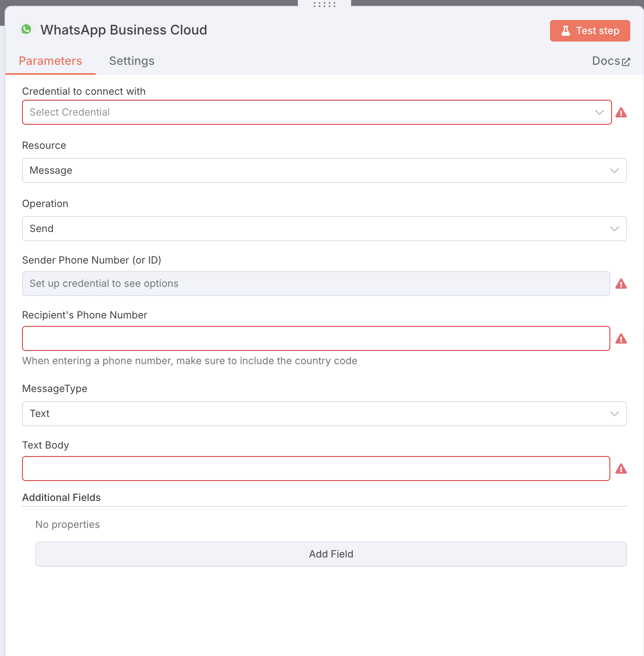Click the 'Credential to connect with' label
Screen dimensions: 644x656
pos(84,91)
